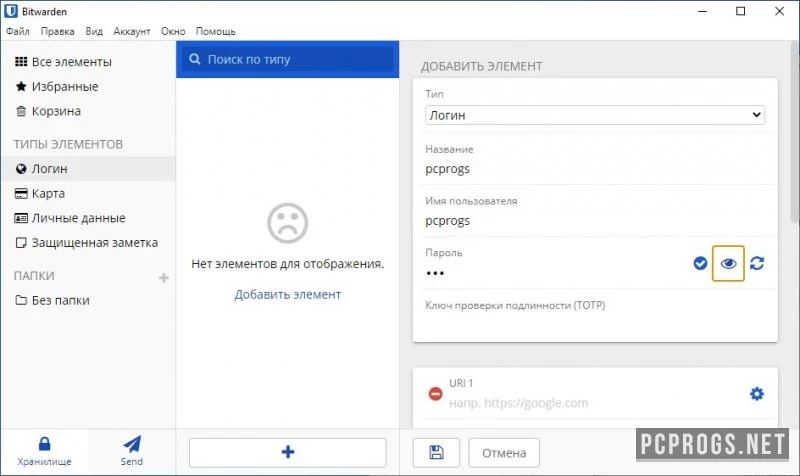The width and height of the screenshot is (800, 476).
Task: Click the details pane vertical scrollbar
Action: (795, 133)
